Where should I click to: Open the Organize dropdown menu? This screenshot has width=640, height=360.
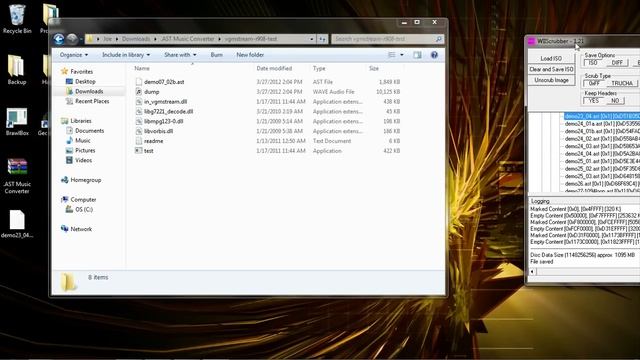click(x=74, y=55)
